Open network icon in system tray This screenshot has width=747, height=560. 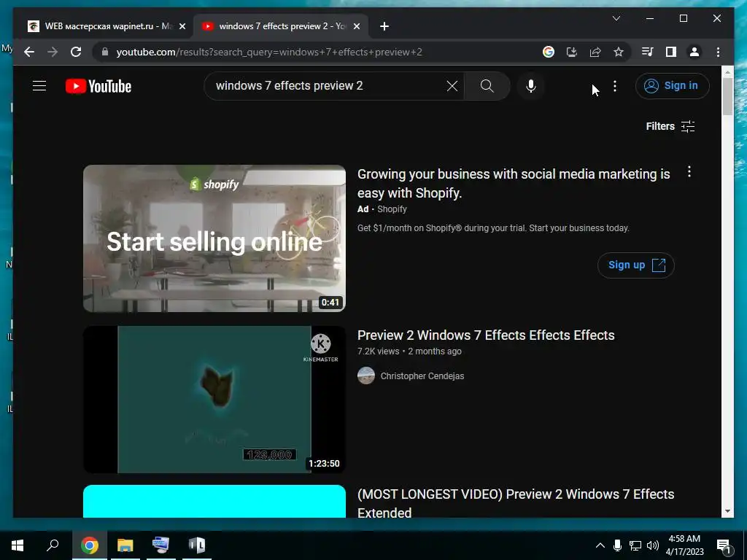click(635, 545)
